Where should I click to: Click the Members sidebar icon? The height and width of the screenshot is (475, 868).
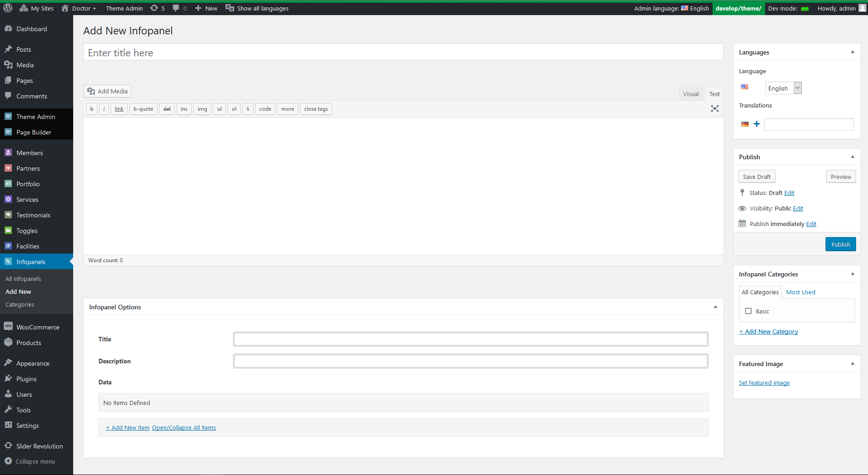tap(8, 152)
